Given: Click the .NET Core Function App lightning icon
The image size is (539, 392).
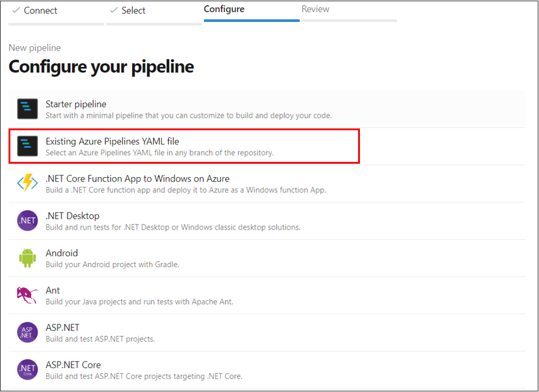Looking at the screenshot, I should [x=27, y=183].
